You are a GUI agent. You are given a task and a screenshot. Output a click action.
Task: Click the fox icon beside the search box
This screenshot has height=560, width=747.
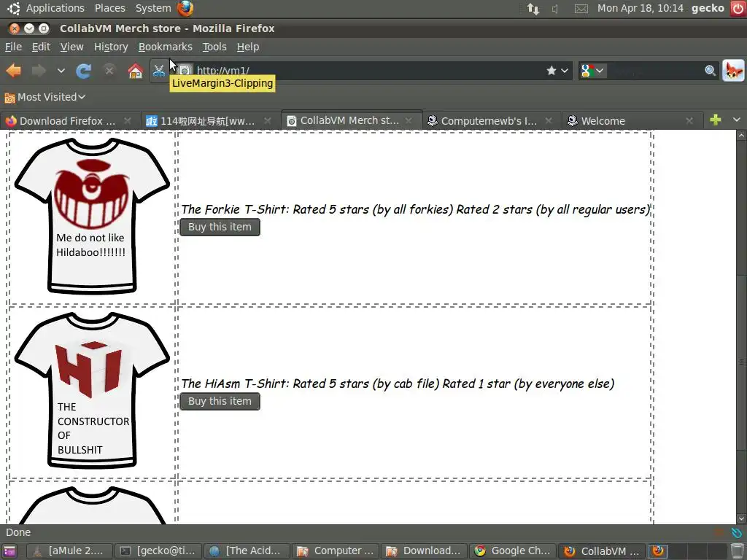click(x=733, y=71)
